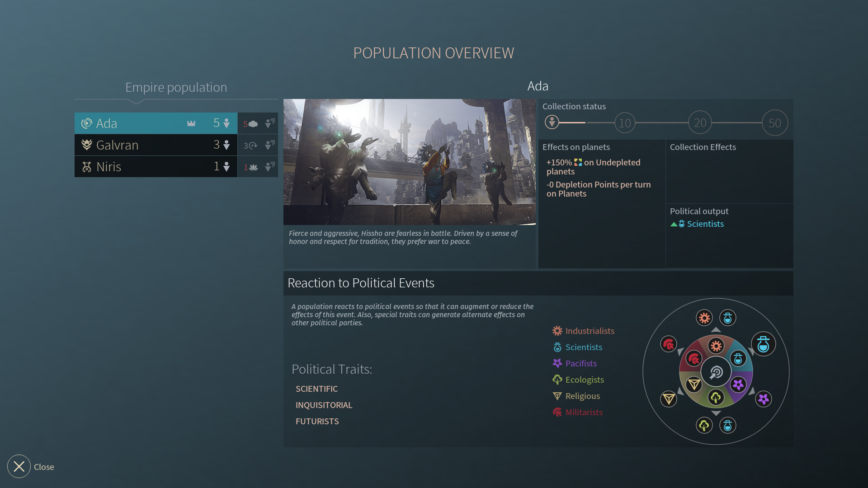Click the Religious legend entry
Image resolution: width=868 pixels, height=488 pixels.
(x=576, y=396)
